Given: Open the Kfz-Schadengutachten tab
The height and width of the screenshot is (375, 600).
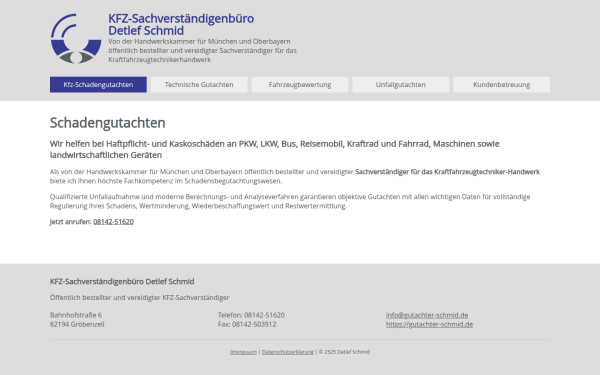Looking at the screenshot, I should click(x=98, y=85).
